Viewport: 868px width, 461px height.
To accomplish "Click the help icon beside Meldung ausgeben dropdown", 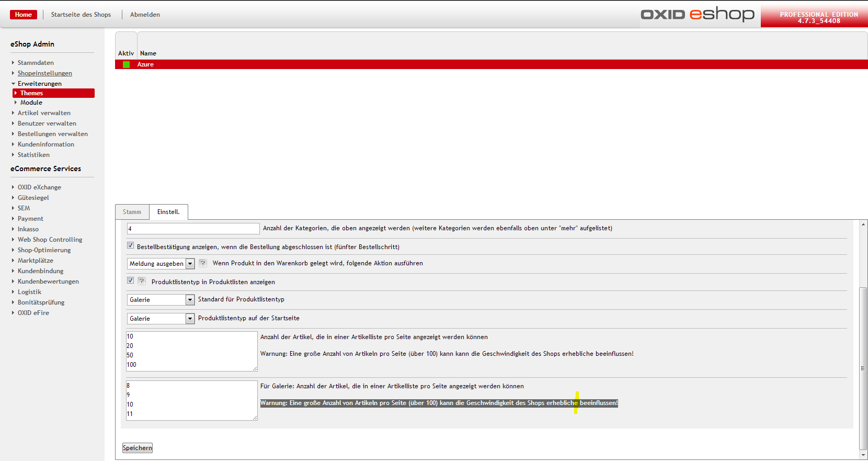I will (x=202, y=263).
